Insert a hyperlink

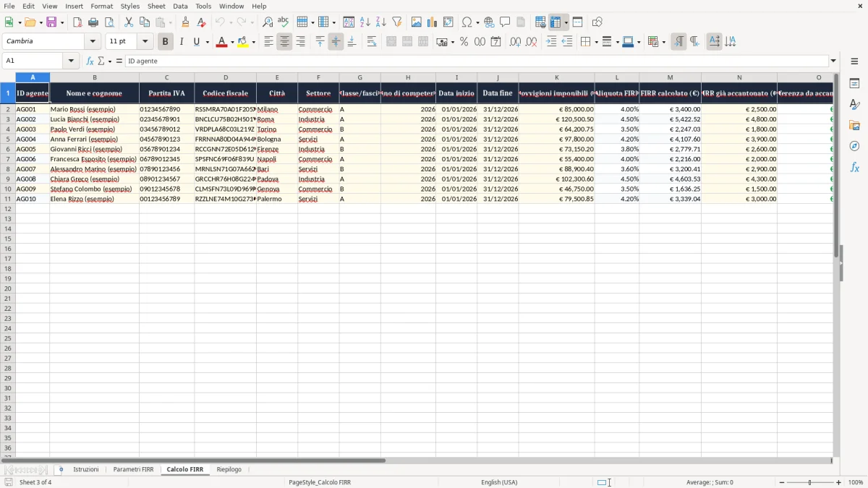489,22
